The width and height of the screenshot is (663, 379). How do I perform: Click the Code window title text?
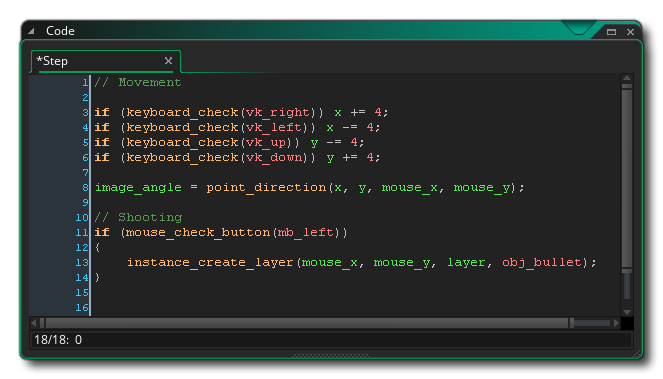click(x=60, y=31)
